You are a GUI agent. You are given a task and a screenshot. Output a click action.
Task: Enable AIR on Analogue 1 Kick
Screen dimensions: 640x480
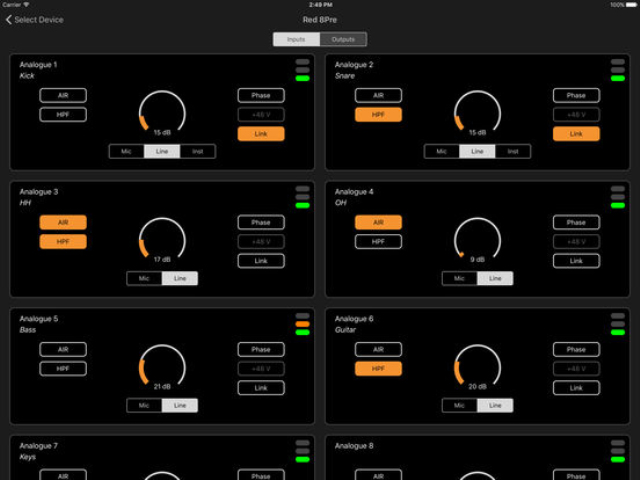pyautogui.click(x=63, y=96)
